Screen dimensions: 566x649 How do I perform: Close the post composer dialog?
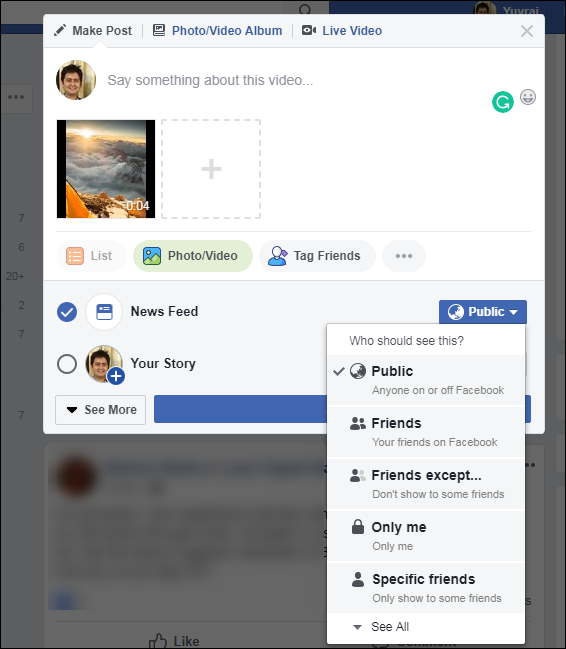[x=527, y=31]
